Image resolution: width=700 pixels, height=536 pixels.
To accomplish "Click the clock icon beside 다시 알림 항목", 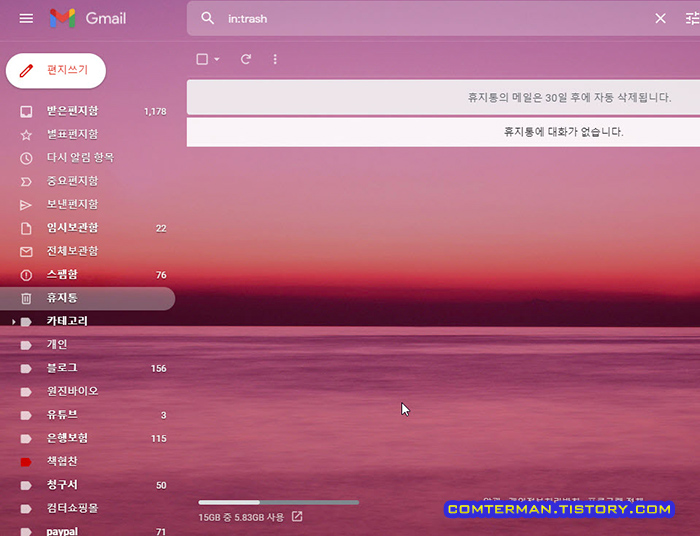I will click(x=26, y=158).
